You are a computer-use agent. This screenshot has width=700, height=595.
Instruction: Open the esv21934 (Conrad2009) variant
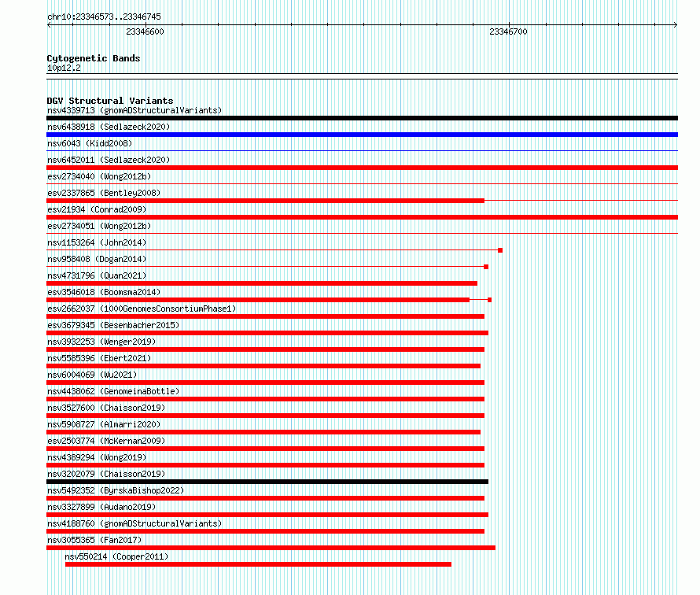point(97,209)
